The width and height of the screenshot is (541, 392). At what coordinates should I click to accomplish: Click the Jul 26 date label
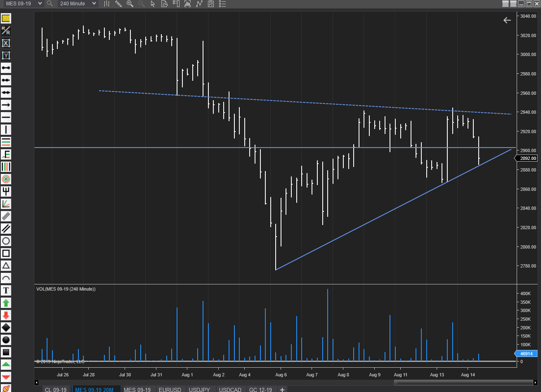pos(63,375)
